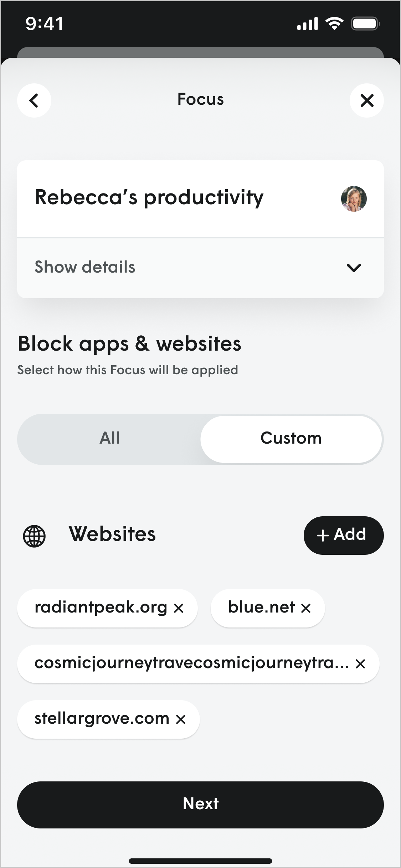Tap the Wi-Fi status icon

(x=334, y=24)
